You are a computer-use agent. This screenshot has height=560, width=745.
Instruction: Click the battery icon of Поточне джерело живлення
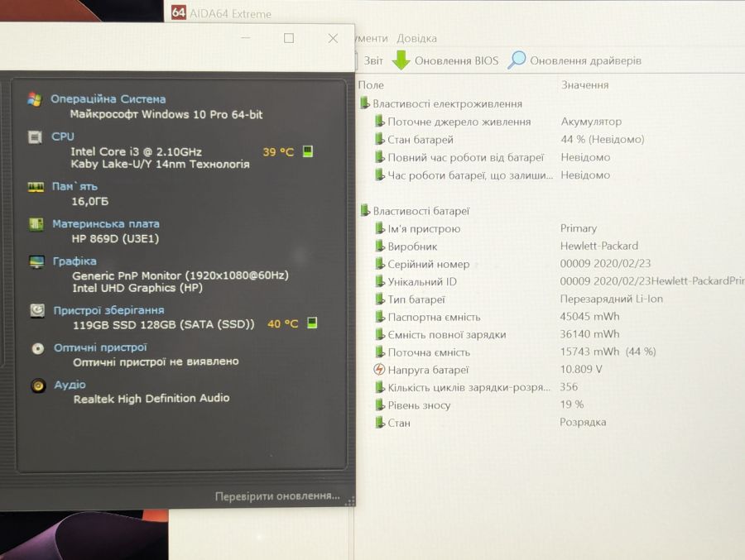(x=380, y=122)
